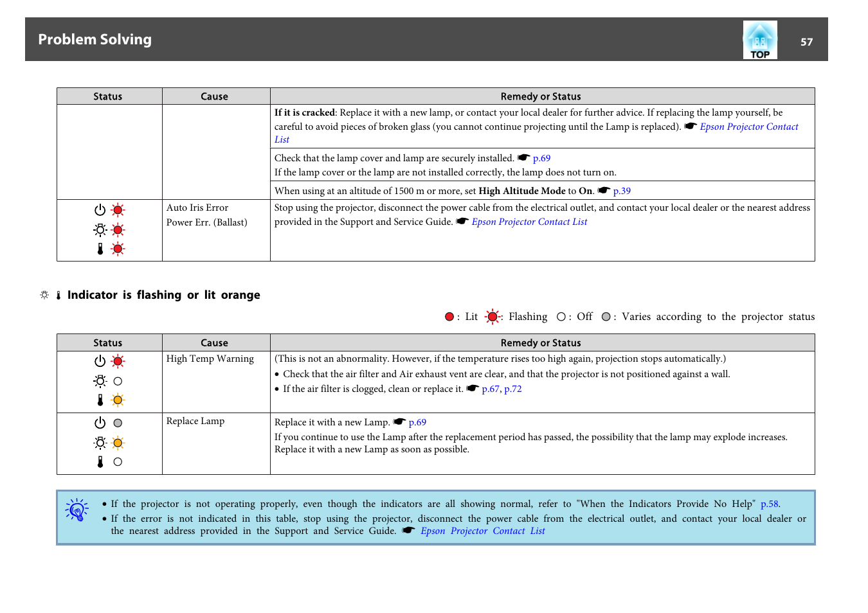Open p.39 High Altitude Mode link
This screenshot has width=868, height=613.
tap(622, 191)
